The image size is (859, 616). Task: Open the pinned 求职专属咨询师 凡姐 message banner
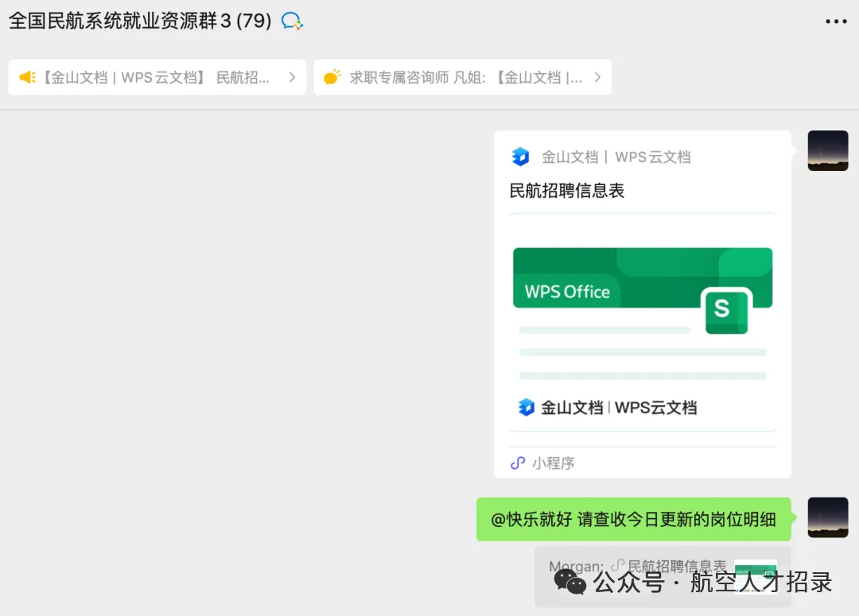pos(462,77)
